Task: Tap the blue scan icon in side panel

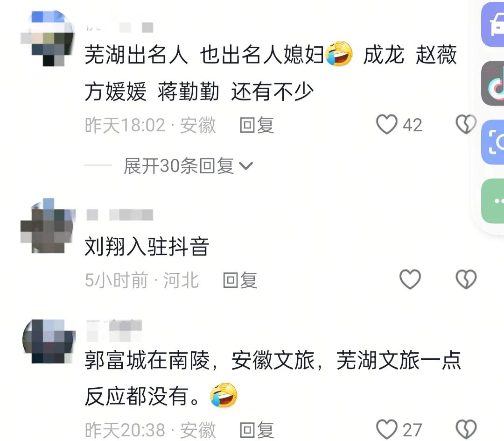Action: [493, 142]
